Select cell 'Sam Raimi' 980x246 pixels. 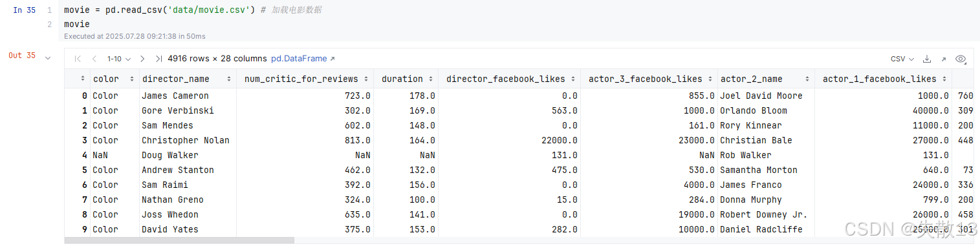(x=165, y=185)
